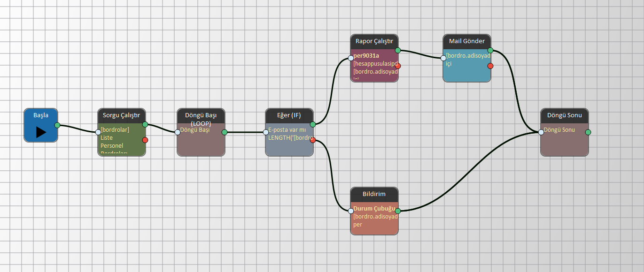
Task: Click red false port on Eğer (IF)
Action: (x=313, y=140)
